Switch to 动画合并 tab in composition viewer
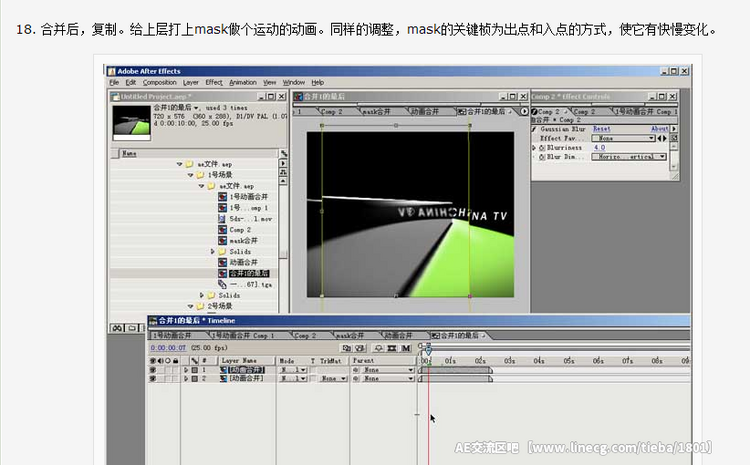This screenshot has height=465, width=750. click(425, 111)
